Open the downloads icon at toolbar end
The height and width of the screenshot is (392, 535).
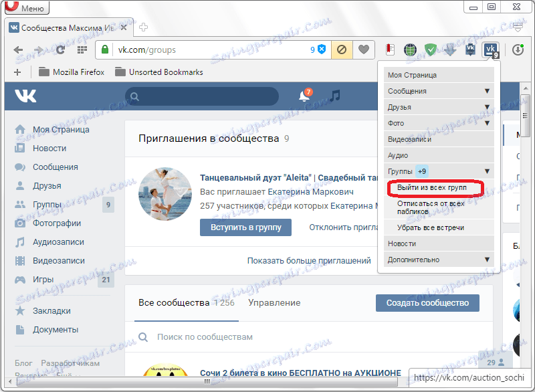tap(518, 50)
